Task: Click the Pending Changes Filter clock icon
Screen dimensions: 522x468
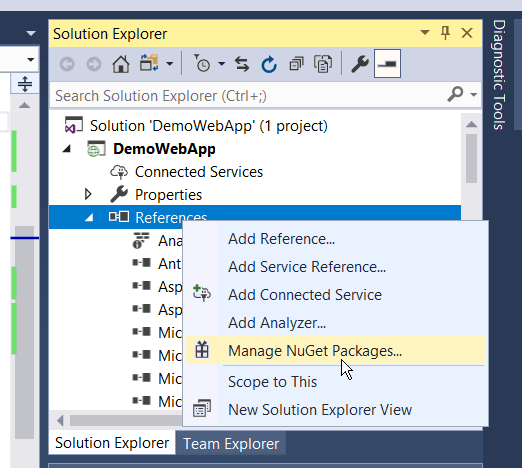Action: click(202, 63)
